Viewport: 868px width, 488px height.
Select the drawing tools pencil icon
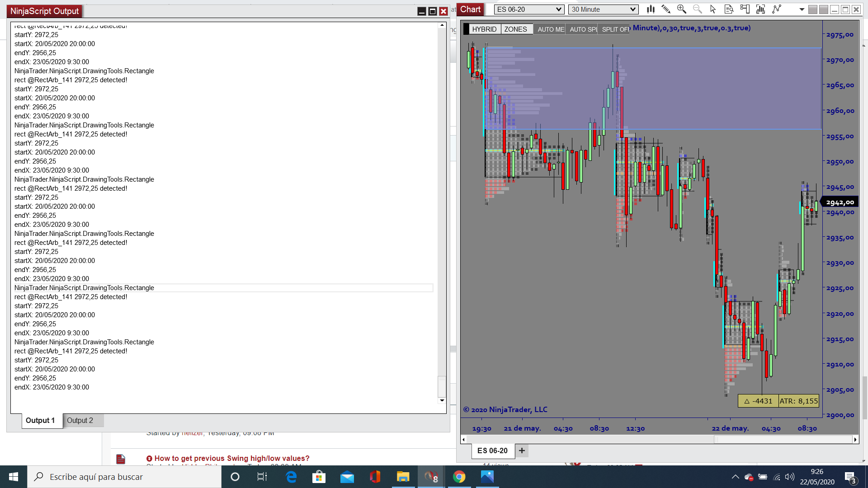(x=666, y=9)
